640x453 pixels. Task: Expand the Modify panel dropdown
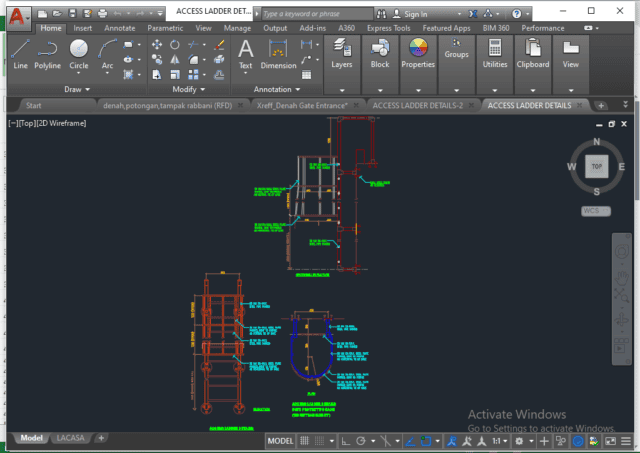(x=188, y=89)
